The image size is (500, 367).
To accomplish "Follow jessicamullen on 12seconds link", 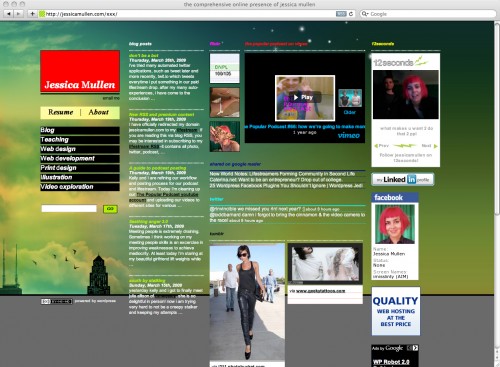I will coord(406,158).
